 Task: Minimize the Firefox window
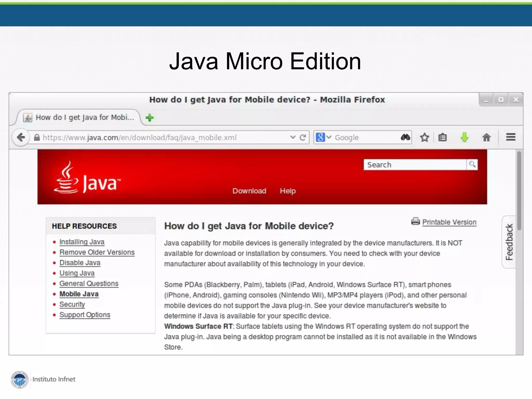[x=486, y=100]
